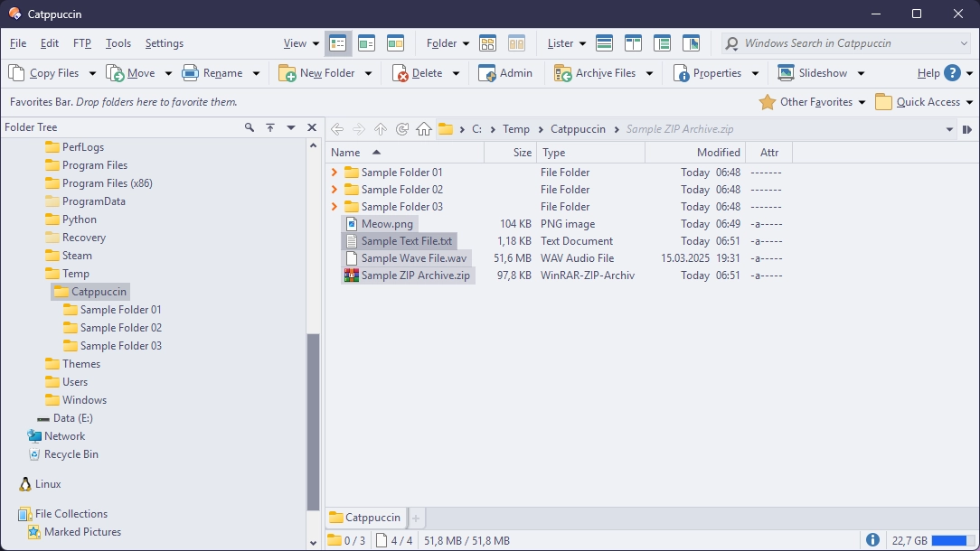Viewport: 980px width, 551px height.
Task: Focus the Windows Search in Catppuccin field
Action: 847,43
